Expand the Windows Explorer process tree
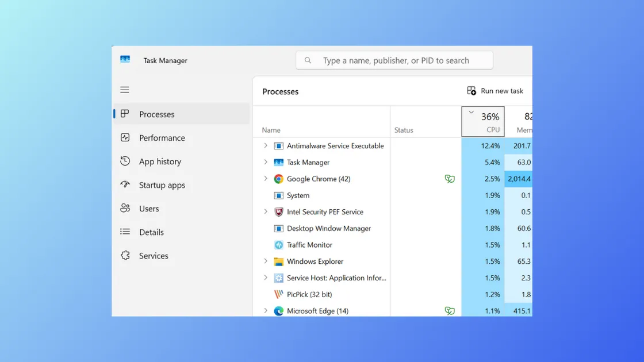The width and height of the screenshot is (644, 362). pyautogui.click(x=265, y=261)
